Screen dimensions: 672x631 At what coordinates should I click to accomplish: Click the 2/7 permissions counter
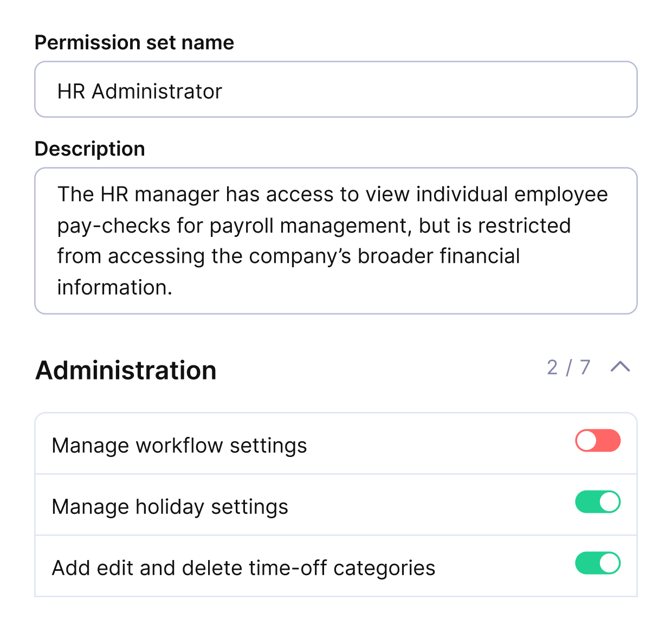[x=568, y=368]
